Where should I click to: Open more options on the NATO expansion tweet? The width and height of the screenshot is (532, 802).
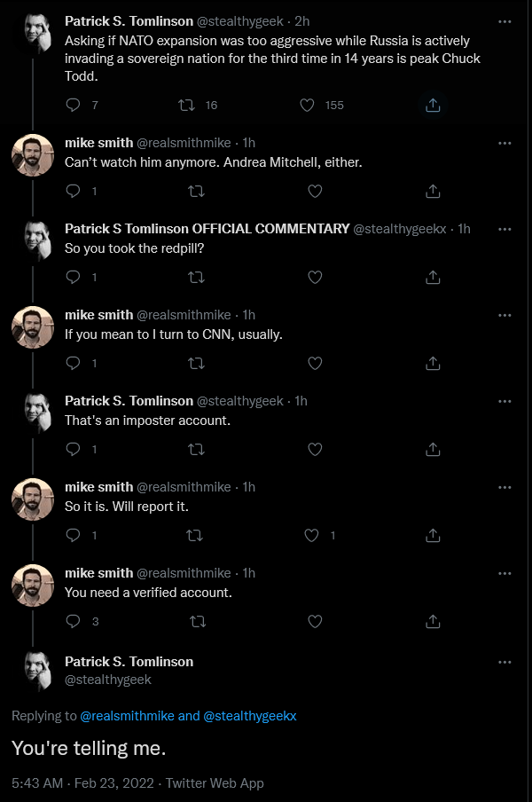(505, 21)
